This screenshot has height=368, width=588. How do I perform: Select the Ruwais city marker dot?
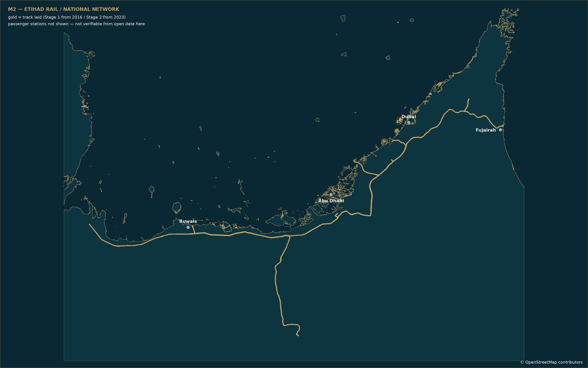(188, 227)
